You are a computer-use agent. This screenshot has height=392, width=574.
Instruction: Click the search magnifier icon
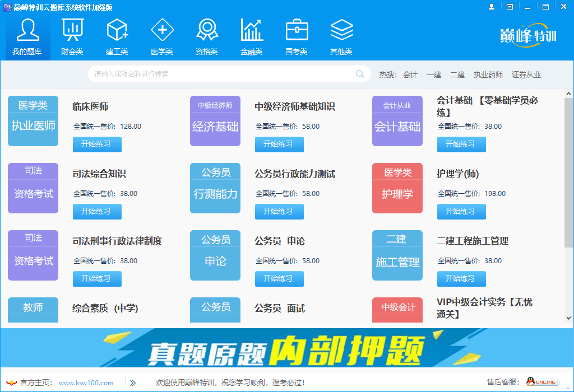point(360,74)
